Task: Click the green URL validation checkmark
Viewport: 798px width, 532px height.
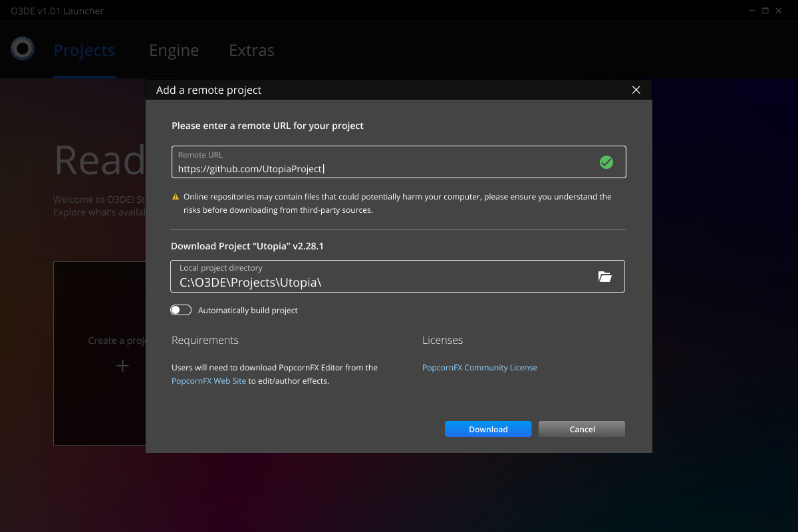Action: [x=606, y=162]
